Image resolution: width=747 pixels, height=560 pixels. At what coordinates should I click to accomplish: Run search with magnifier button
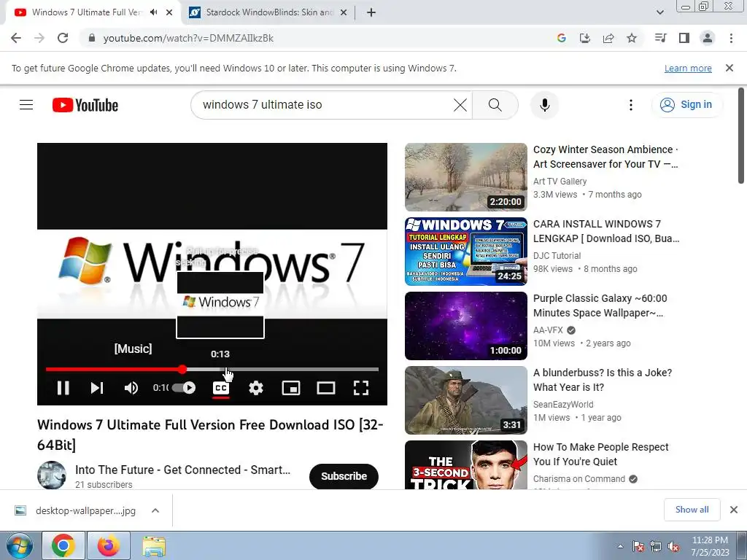pos(495,105)
